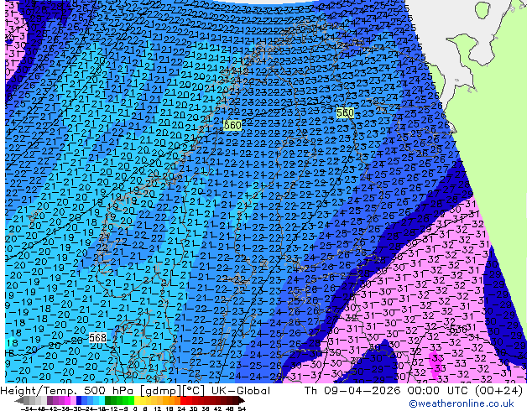Click the legend's left gray arrow end
This screenshot has width=532, height=411.
[19, 400]
